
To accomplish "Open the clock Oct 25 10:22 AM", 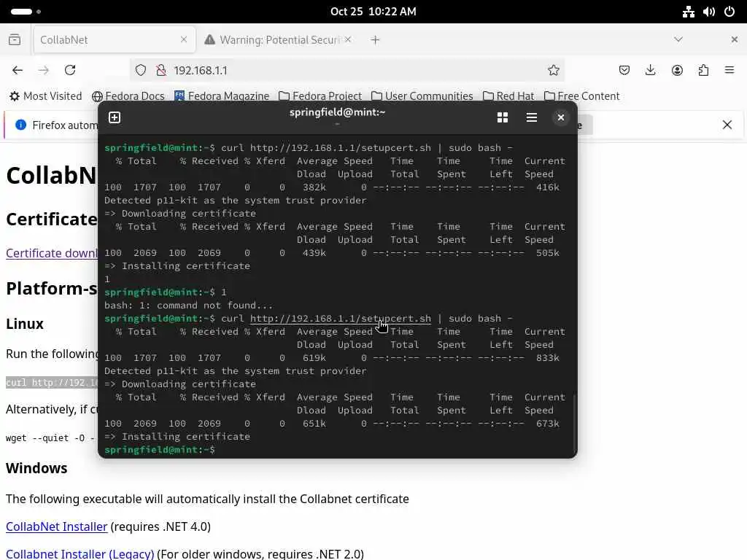I will pyautogui.click(x=373, y=12).
